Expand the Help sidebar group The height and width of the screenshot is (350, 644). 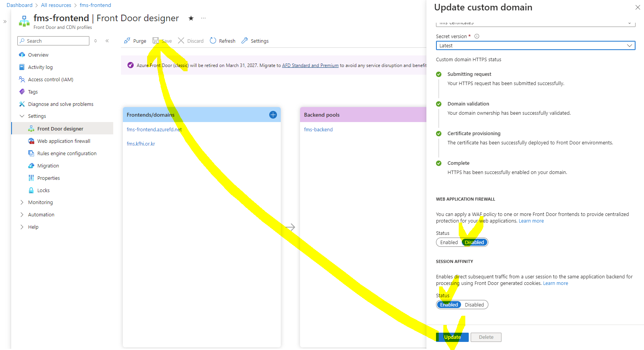tap(22, 227)
